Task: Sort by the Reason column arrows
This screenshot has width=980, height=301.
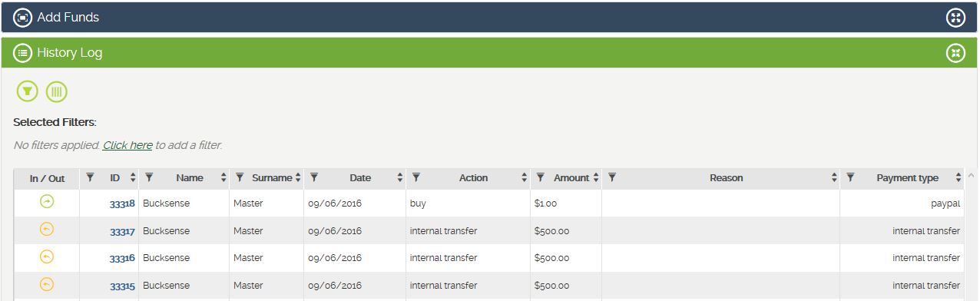Action: (x=834, y=178)
